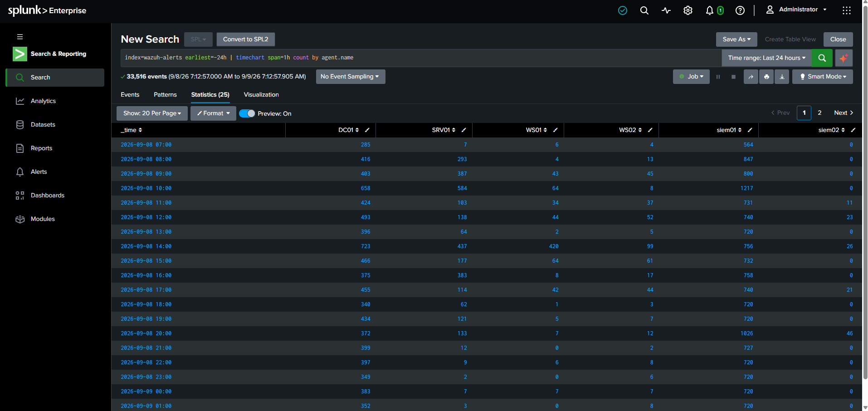
Task: Open the Save As dropdown
Action: pos(736,39)
